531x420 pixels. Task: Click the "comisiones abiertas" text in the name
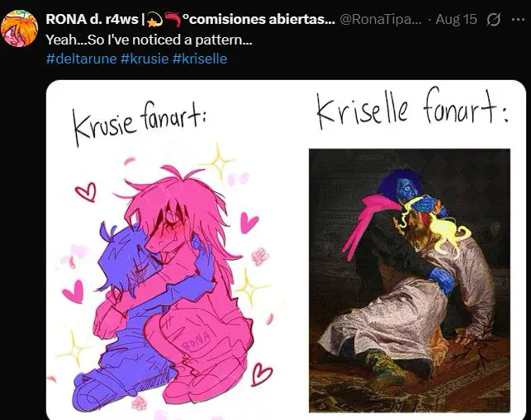pos(259,19)
